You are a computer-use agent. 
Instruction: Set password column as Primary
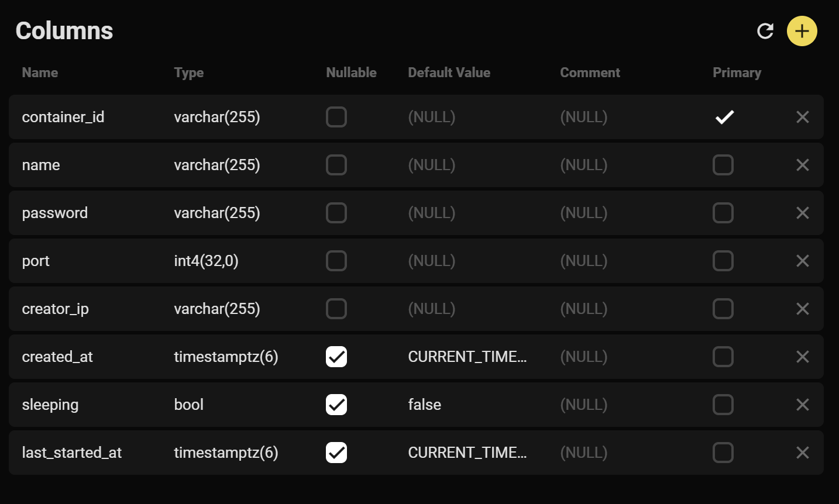(x=723, y=213)
